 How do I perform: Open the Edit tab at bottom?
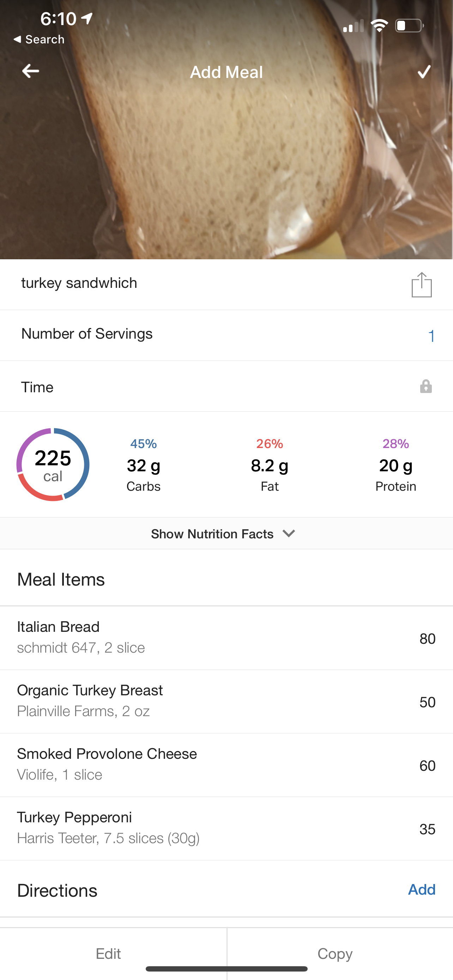(x=108, y=954)
